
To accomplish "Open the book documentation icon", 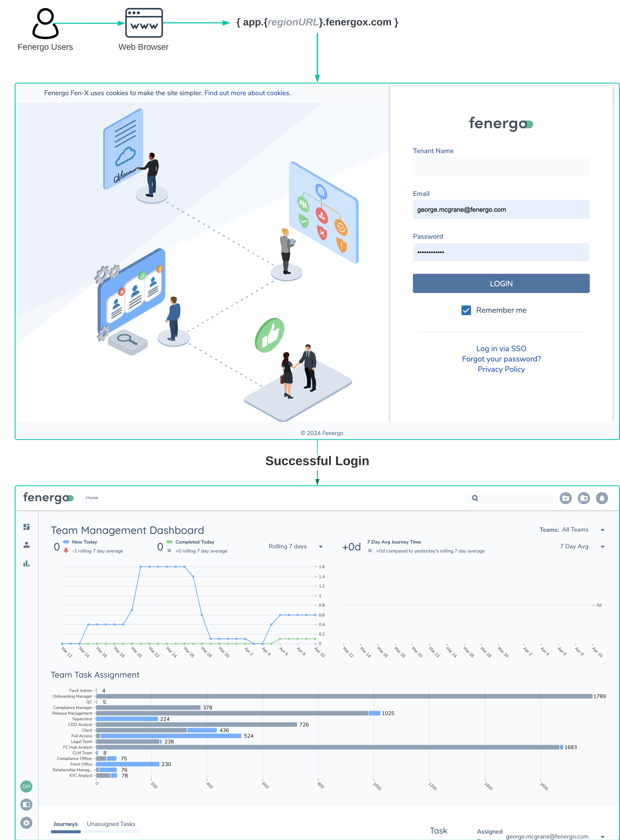I will pyautogui.click(x=26, y=804).
